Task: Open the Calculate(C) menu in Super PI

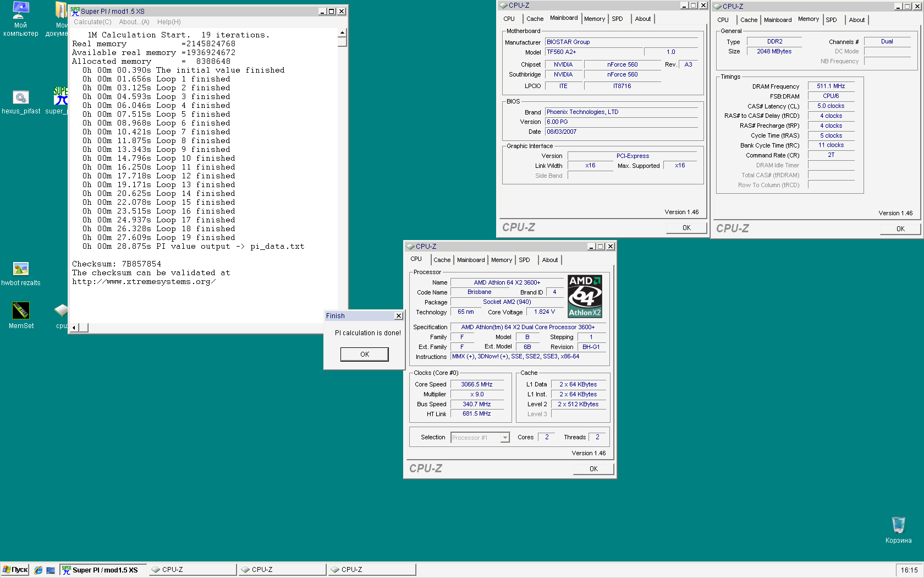Action: coord(92,22)
